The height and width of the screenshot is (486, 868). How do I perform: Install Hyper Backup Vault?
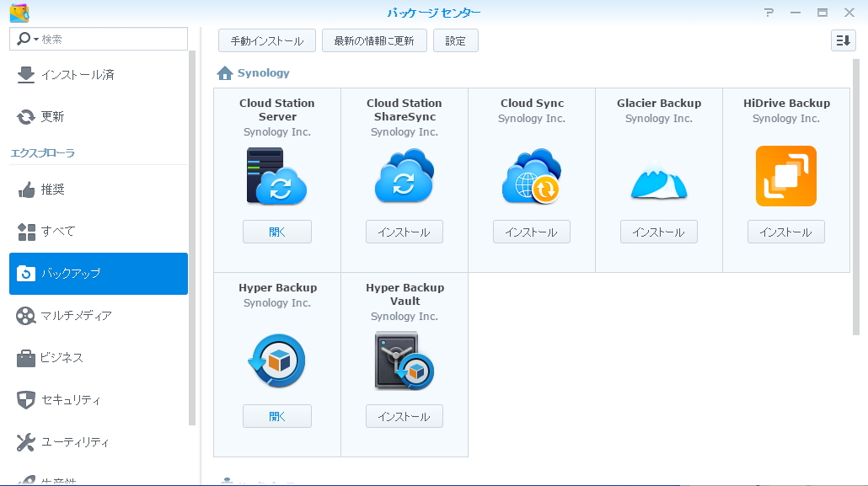click(405, 416)
